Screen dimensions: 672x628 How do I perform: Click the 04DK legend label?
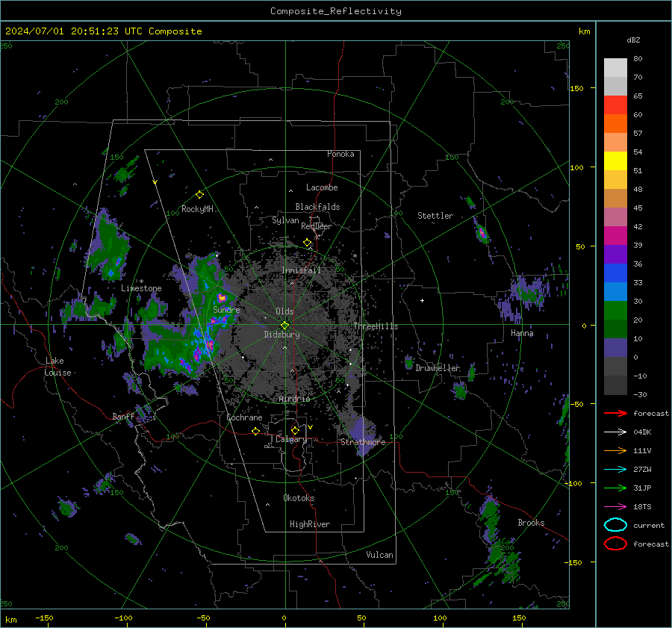[642, 432]
